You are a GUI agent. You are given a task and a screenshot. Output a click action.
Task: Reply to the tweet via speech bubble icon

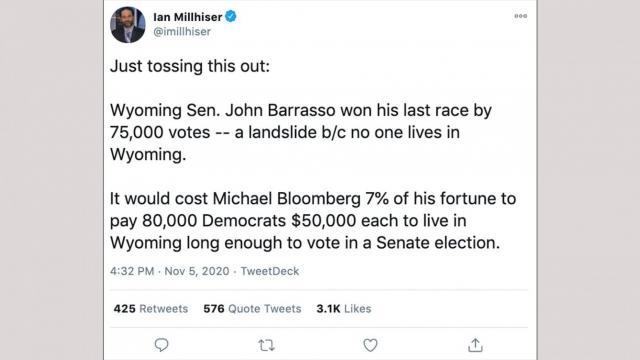(x=161, y=345)
